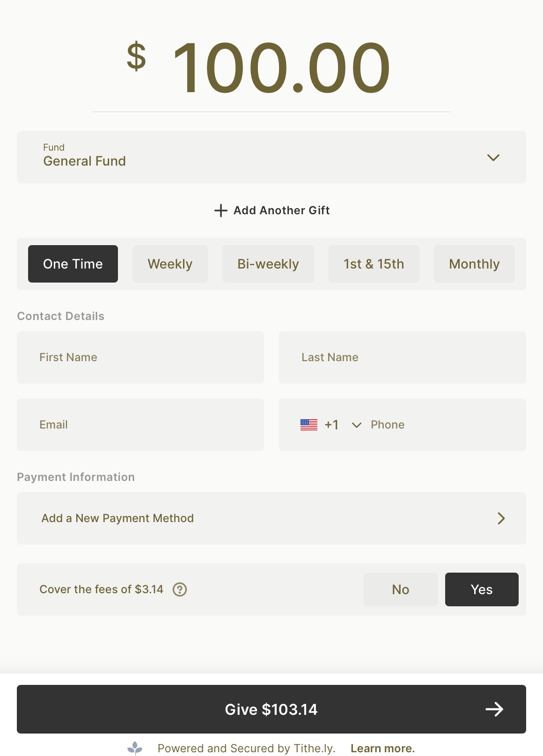
Task: Click into the Email field
Action: pyautogui.click(x=140, y=425)
